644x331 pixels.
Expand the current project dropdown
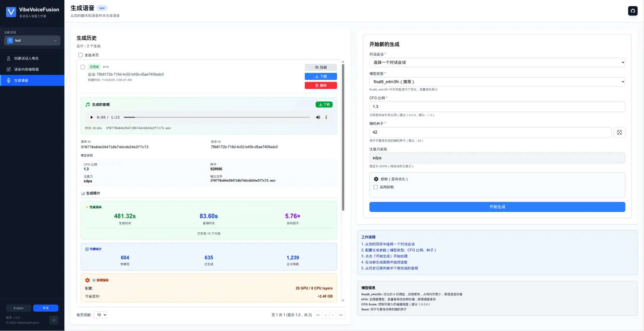click(x=32, y=40)
